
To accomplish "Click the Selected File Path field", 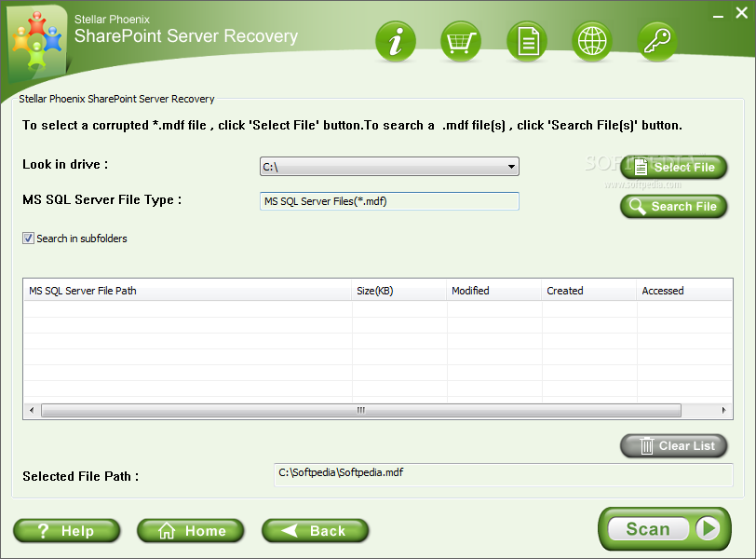I will (504, 475).
